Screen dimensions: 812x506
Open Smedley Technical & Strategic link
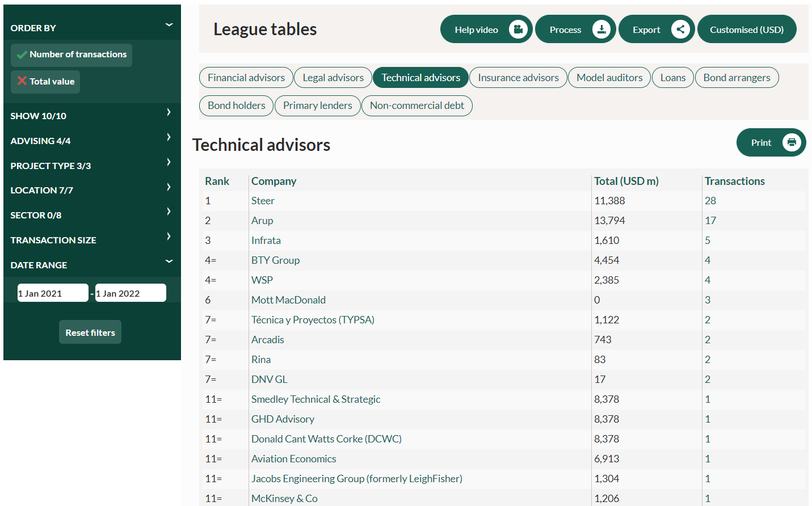click(315, 399)
